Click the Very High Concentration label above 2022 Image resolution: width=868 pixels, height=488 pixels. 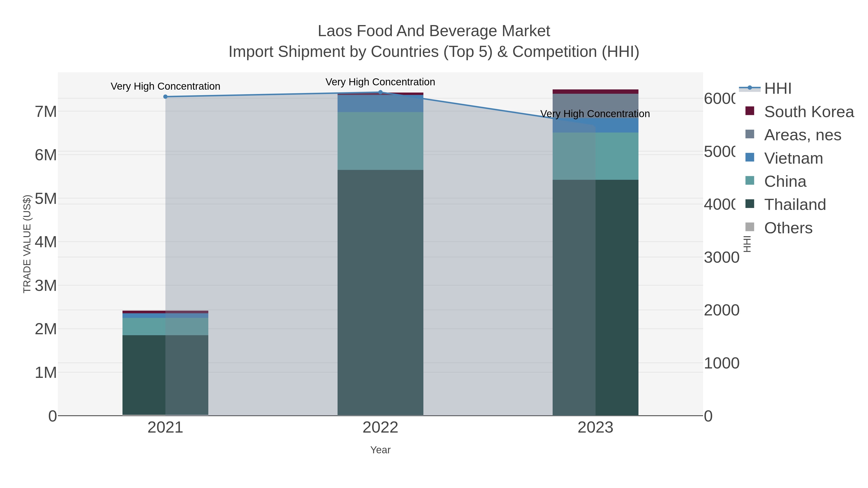380,82
